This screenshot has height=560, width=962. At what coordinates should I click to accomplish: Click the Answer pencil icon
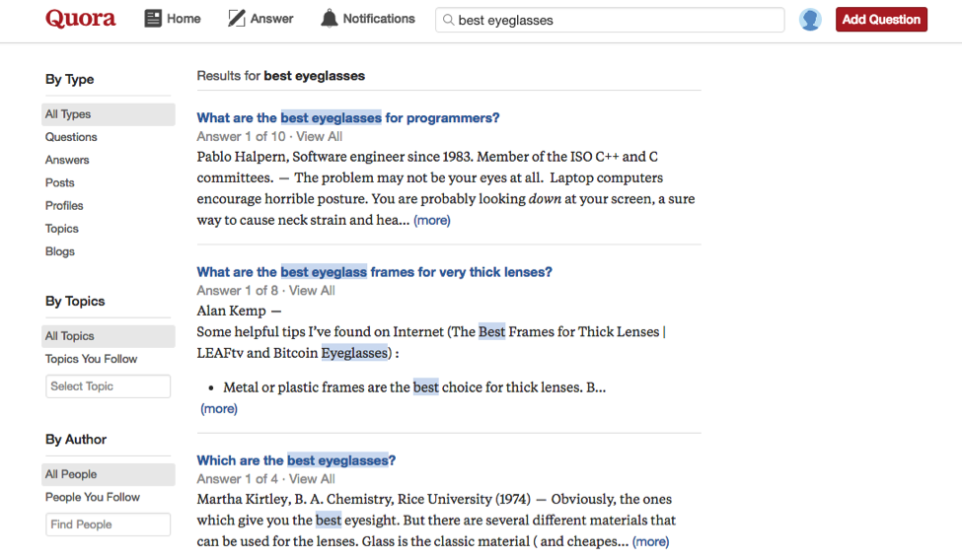coord(237,19)
